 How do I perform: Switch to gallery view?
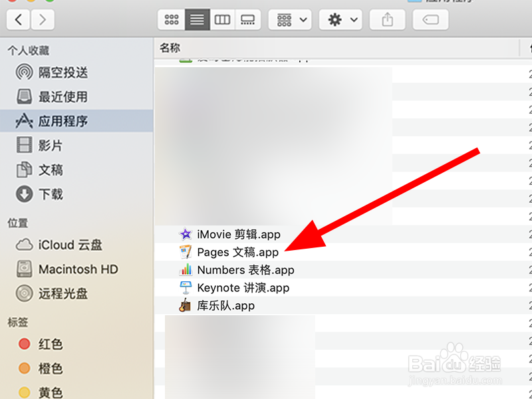(x=247, y=20)
